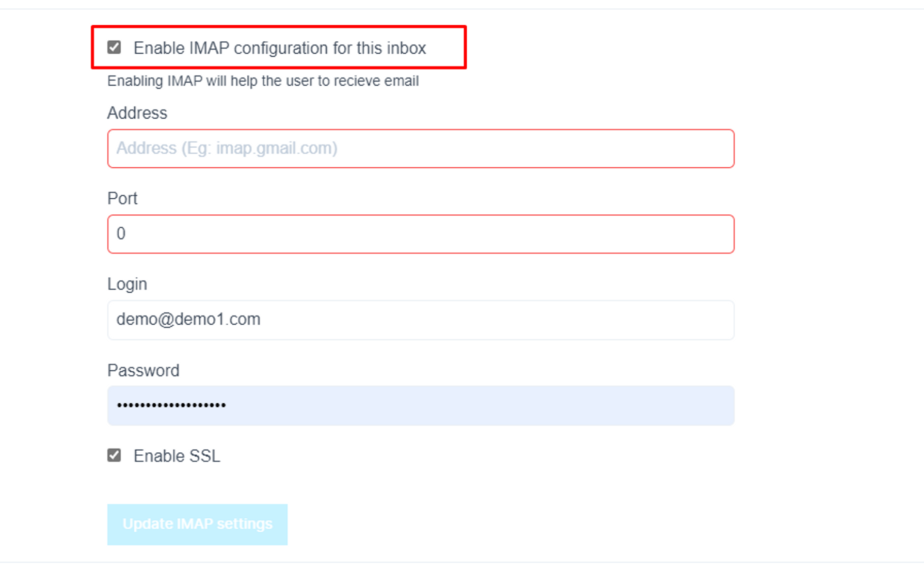Click the '0' value in Port
The image size is (924, 571).
click(x=121, y=234)
